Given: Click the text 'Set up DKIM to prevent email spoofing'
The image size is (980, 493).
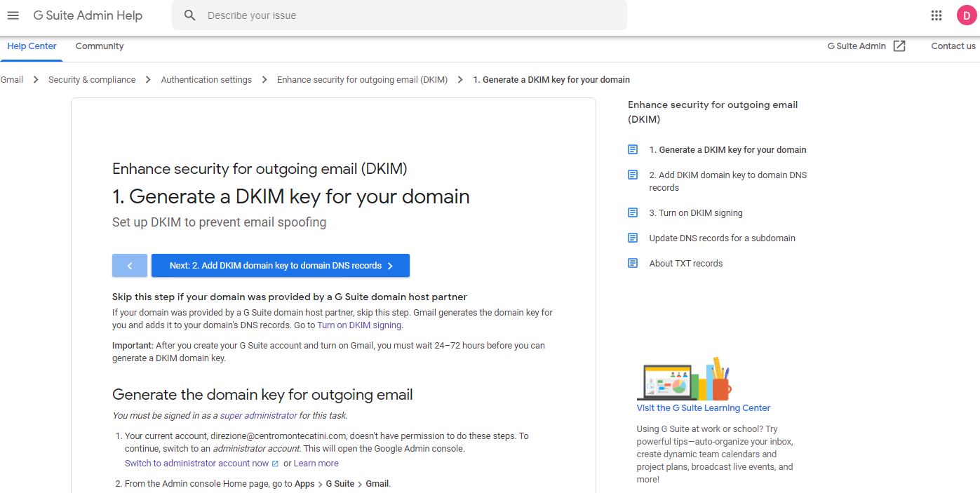Looking at the screenshot, I should (219, 222).
